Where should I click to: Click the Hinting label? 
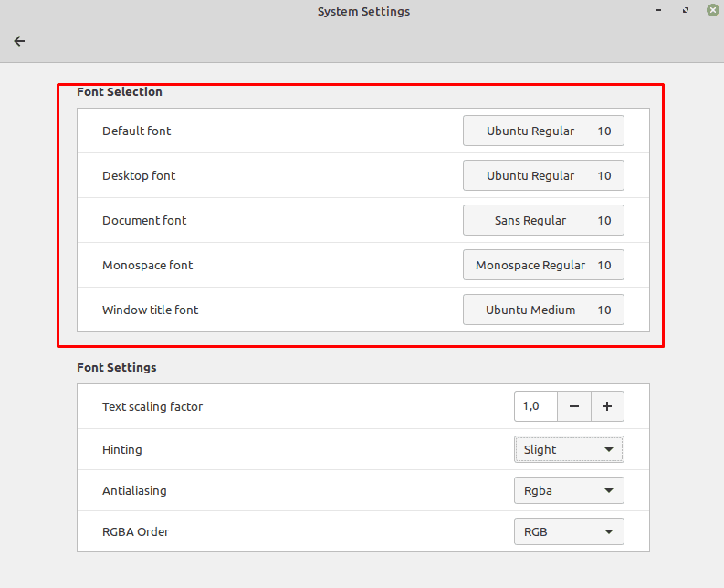pos(122,450)
